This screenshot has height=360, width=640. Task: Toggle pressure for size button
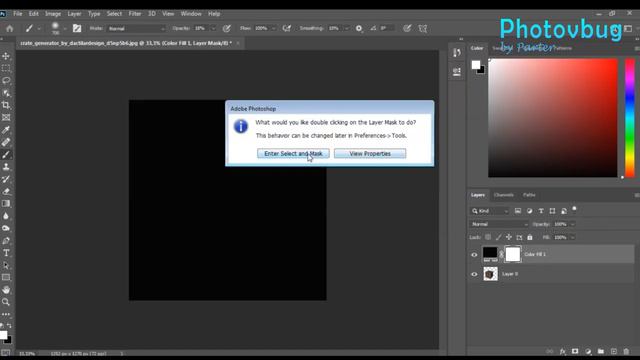407,28
